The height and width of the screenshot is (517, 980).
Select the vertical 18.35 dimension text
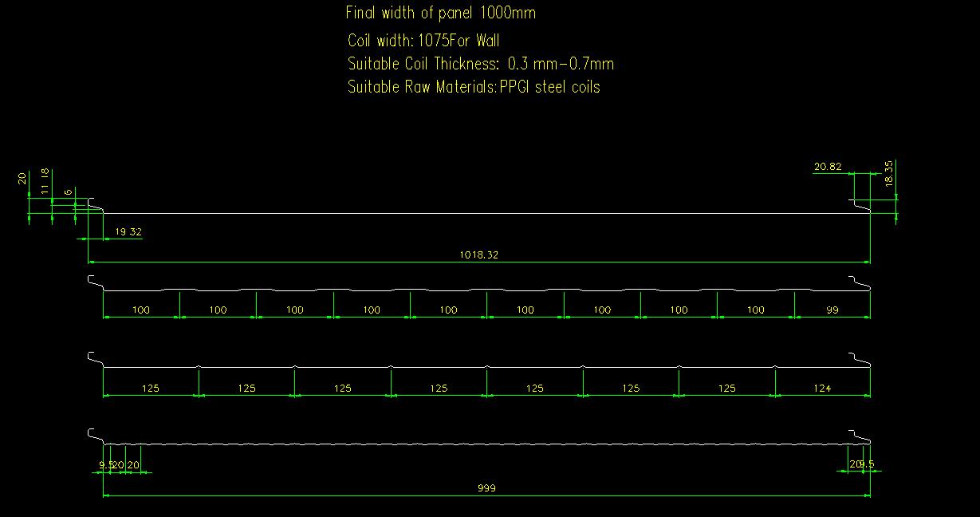[889, 173]
